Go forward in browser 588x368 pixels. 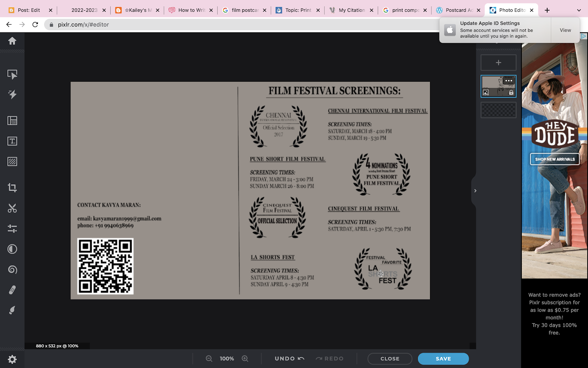[22, 25]
